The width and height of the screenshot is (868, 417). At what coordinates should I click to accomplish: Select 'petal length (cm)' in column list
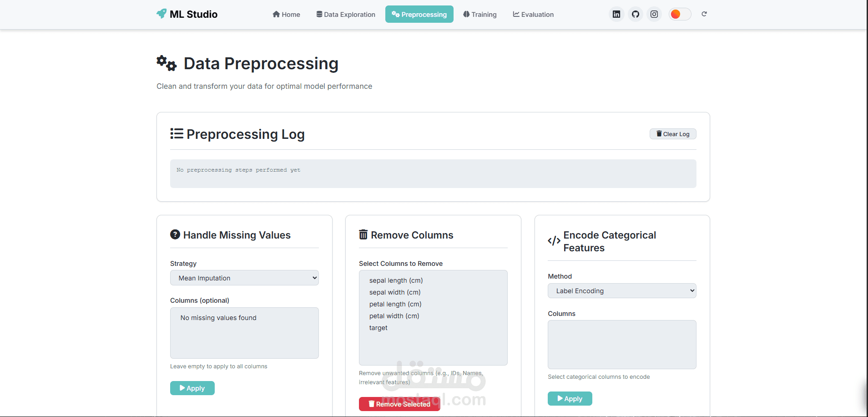pos(395,304)
